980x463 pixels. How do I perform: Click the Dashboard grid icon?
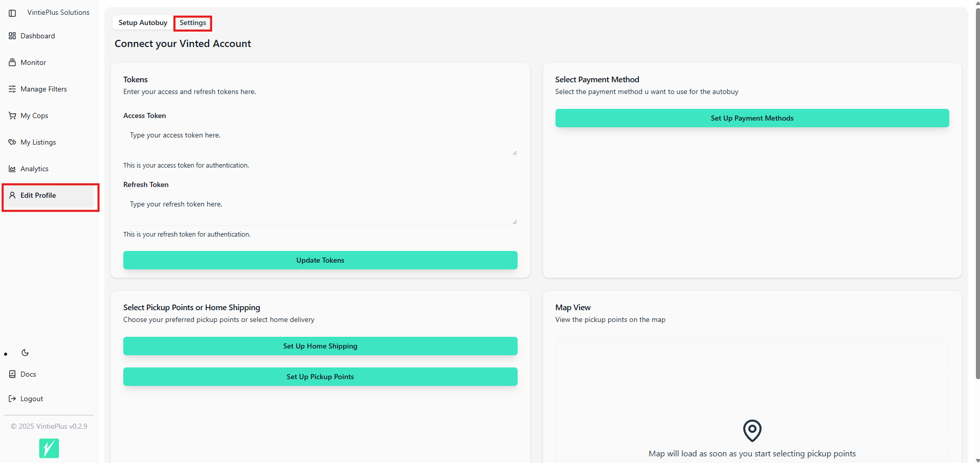coord(12,36)
